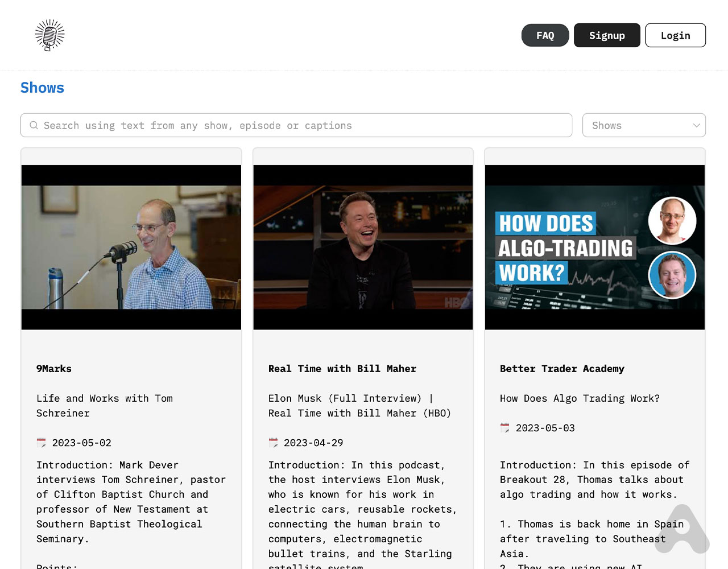
Task: Click the 9Marks show title
Action: coord(54,369)
